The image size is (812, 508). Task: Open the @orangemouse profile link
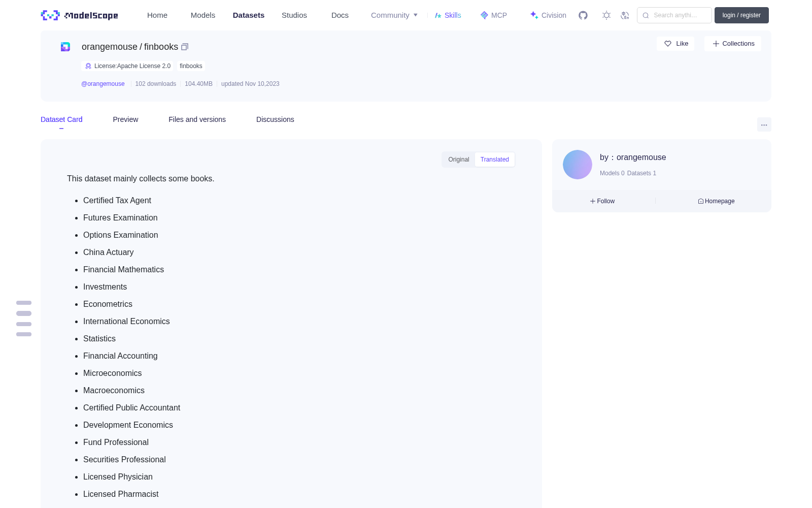click(x=103, y=84)
